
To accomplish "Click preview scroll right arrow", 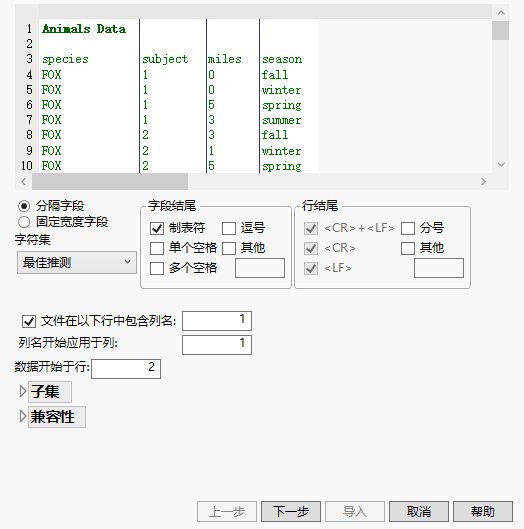I will [x=484, y=182].
